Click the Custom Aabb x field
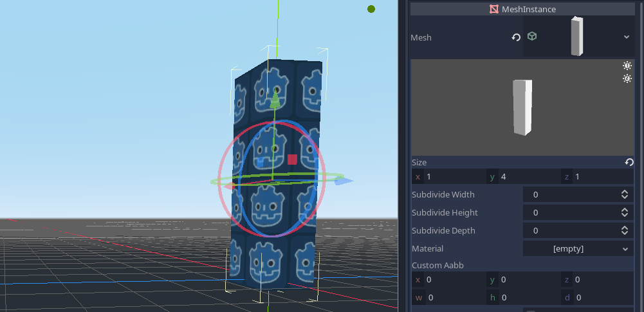The height and width of the screenshot is (312, 644). [x=448, y=280]
